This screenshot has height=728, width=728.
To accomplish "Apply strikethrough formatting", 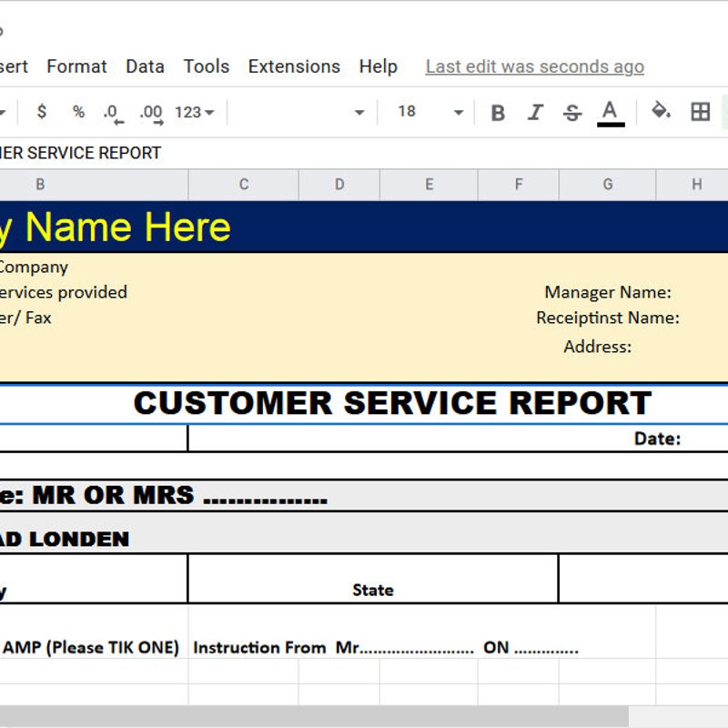I will (573, 112).
